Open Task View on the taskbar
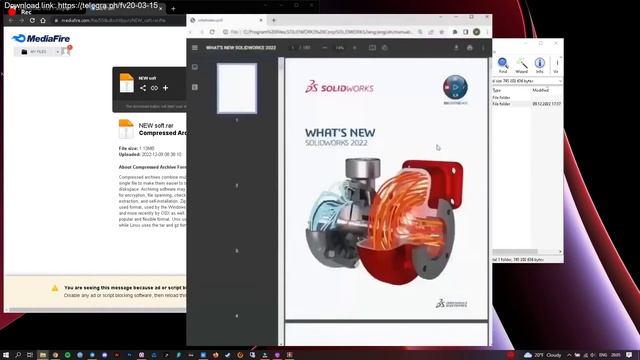Screen dimensions: 640x360 pyautogui.click(x=30, y=355)
